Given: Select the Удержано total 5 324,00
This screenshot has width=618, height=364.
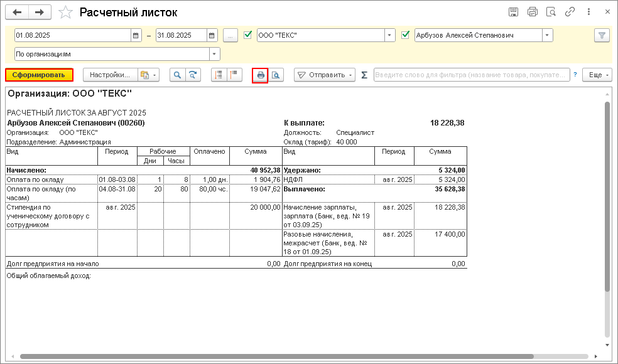Looking at the screenshot, I should [452, 170].
